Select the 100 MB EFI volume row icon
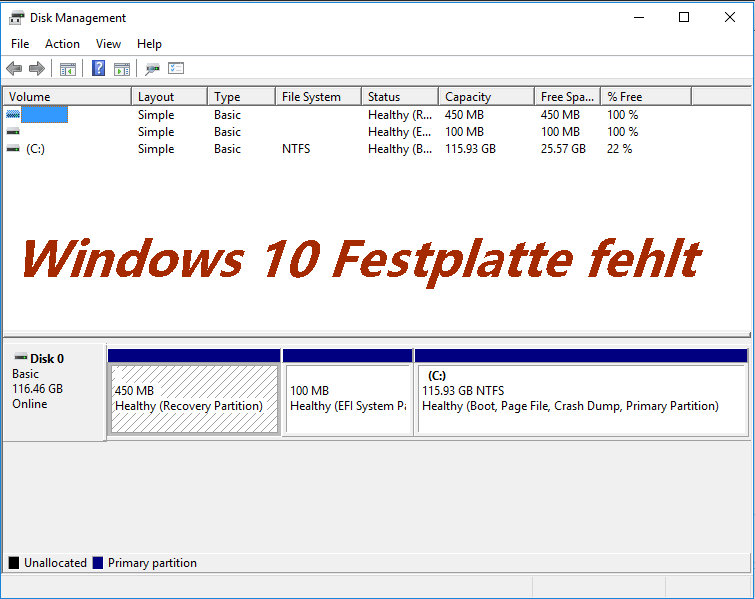This screenshot has height=599, width=755. click(13, 131)
